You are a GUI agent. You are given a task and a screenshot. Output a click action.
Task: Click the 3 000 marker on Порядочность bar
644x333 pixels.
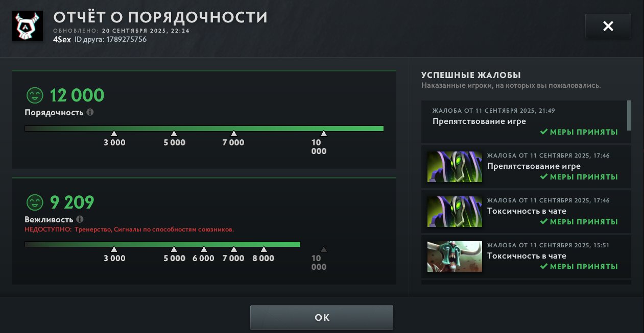click(x=114, y=134)
